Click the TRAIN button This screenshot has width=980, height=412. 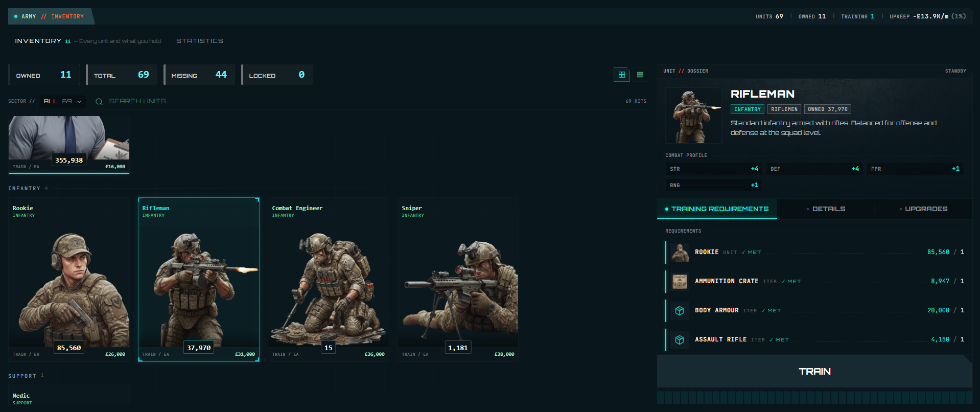pyautogui.click(x=814, y=372)
